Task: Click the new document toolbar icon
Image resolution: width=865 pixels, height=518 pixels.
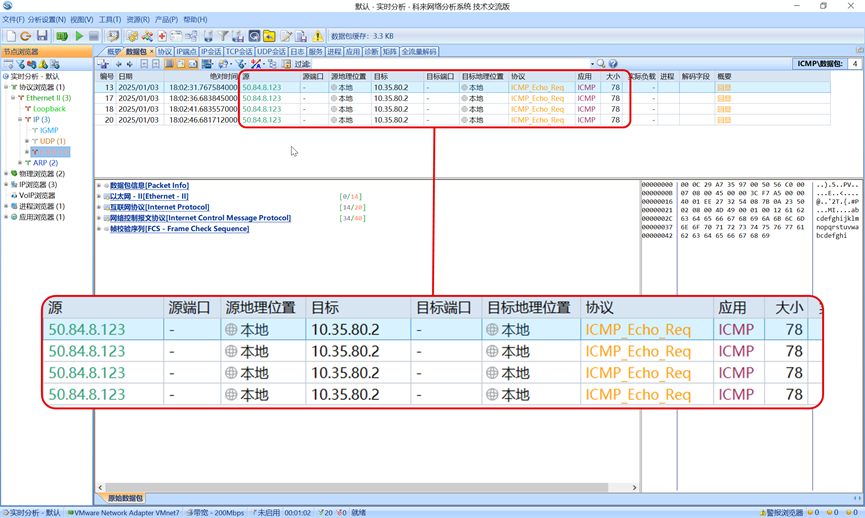Action: click(x=10, y=36)
